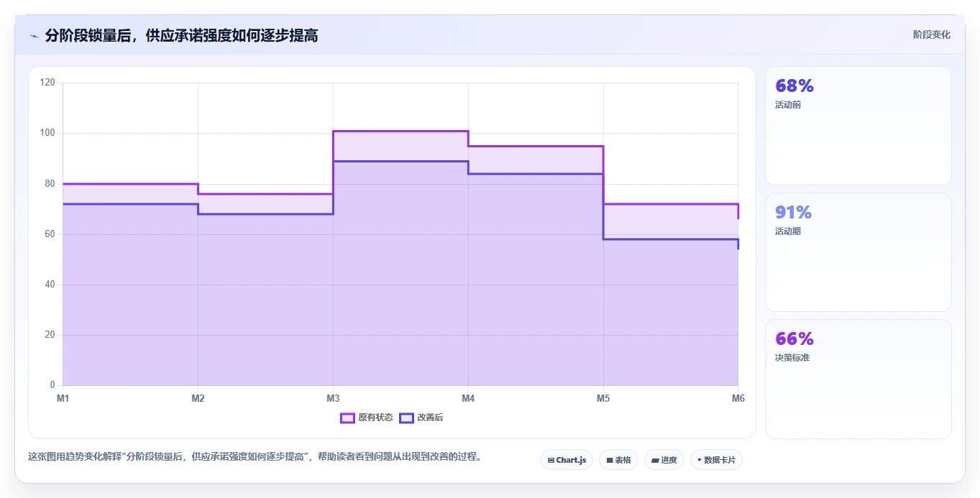Select the Chart.js tag
Viewport: 980px width, 498px height.
(567, 460)
